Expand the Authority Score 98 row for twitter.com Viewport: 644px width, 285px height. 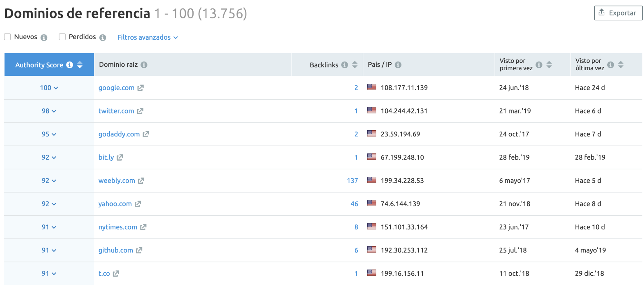tap(49, 111)
